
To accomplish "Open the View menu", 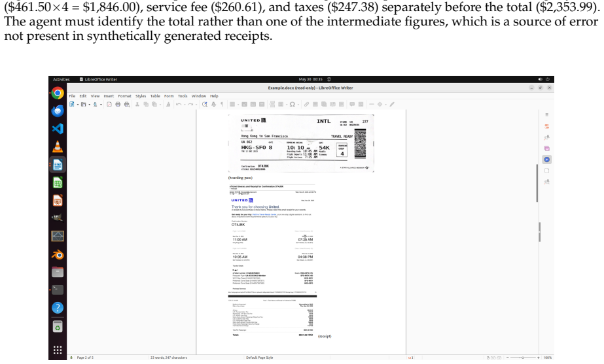I will (95, 96).
